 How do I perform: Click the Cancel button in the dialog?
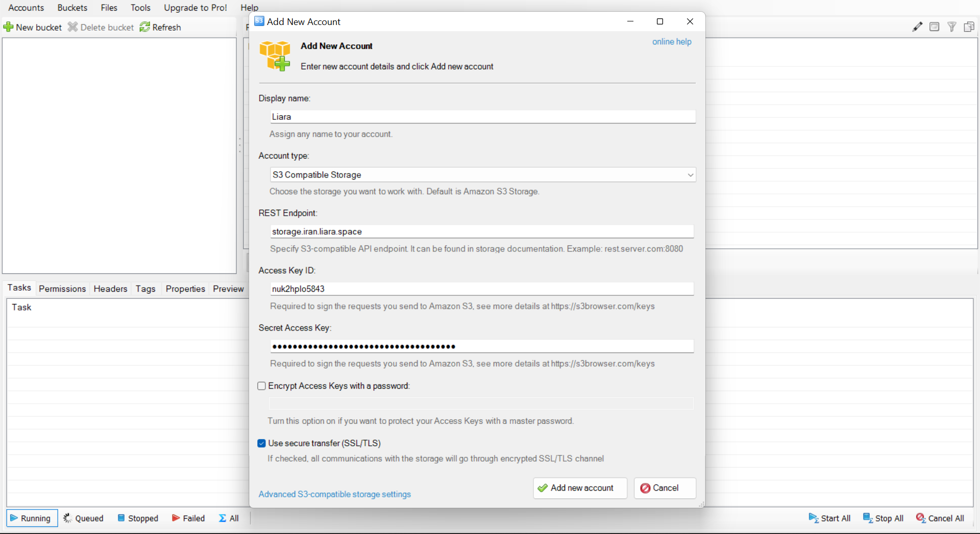point(665,488)
